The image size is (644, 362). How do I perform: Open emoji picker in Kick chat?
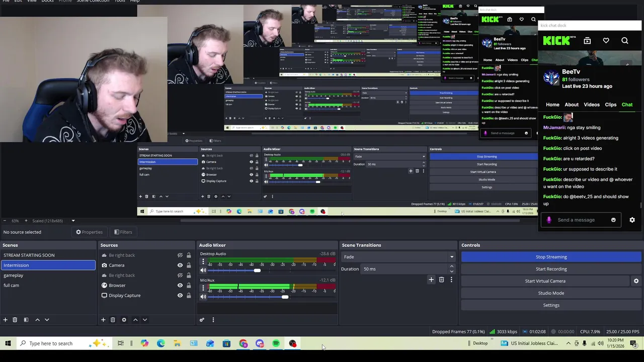point(613,220)
